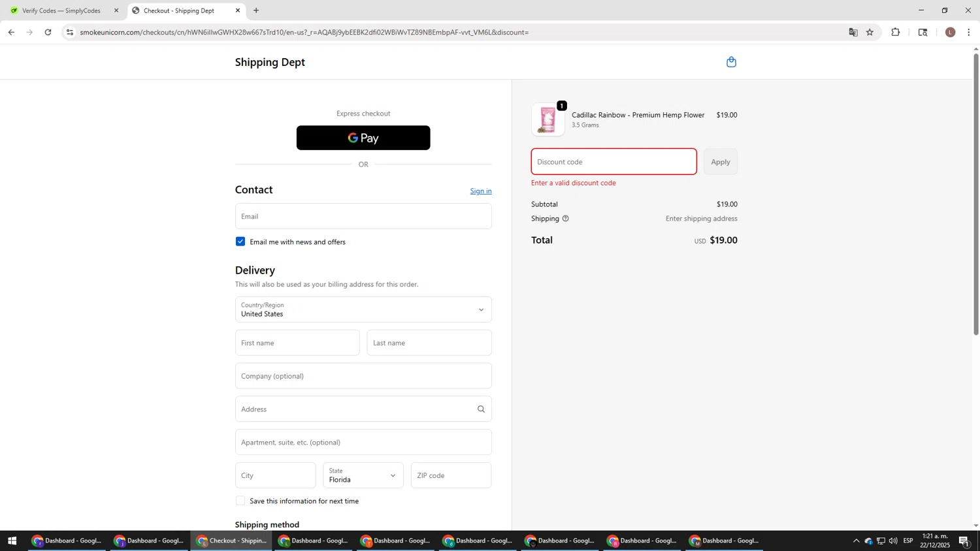This screenshot has width=980, height=551.
Task: Click the 'Express checkout' label
Action: click(x=363, y=114)
